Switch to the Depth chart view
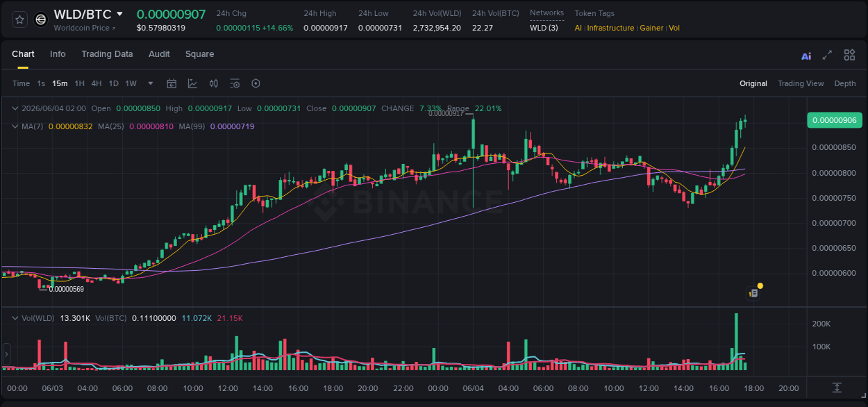The image size is (868, 407). (845, 83)
